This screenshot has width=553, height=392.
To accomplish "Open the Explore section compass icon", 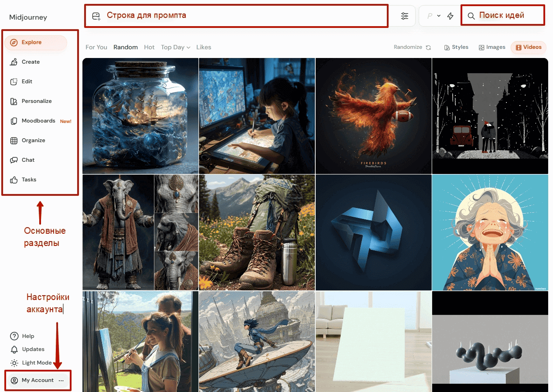I will pyautogui.click(x=14, y=43).
